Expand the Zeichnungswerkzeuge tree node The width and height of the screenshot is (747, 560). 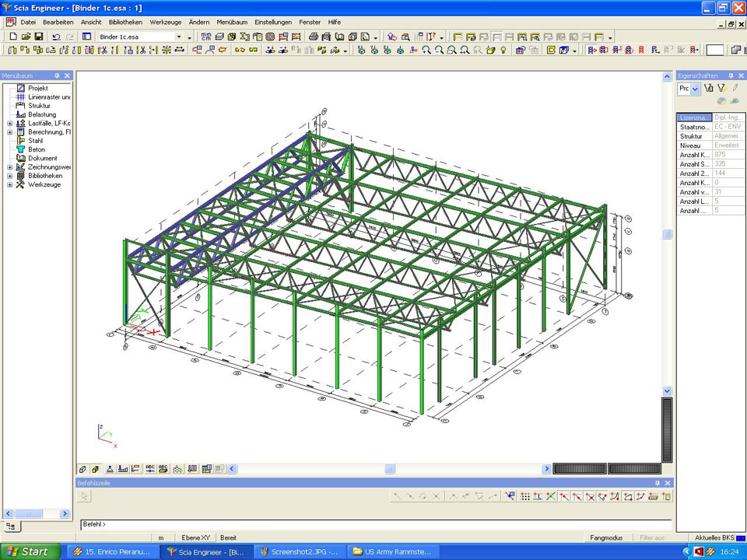click(x=9, y=167)
